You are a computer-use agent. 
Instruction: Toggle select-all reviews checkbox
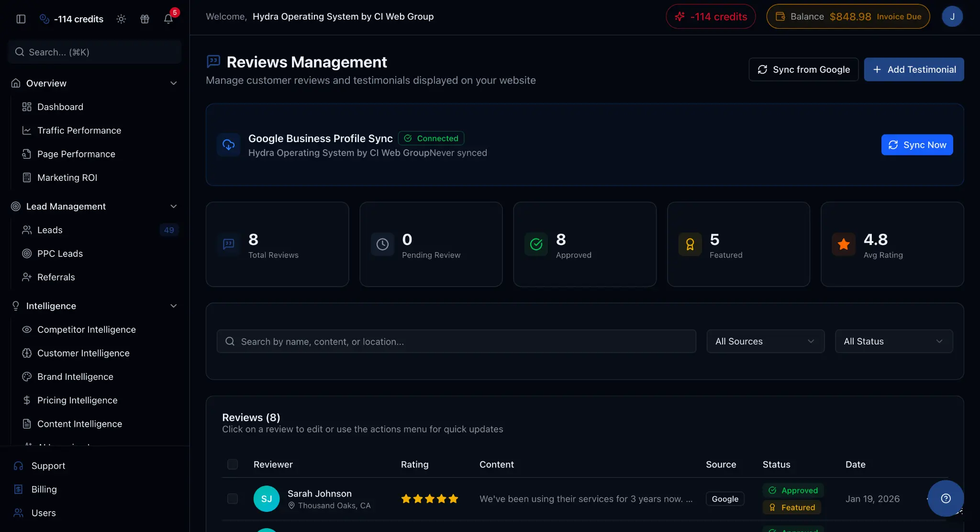[233, 464]
